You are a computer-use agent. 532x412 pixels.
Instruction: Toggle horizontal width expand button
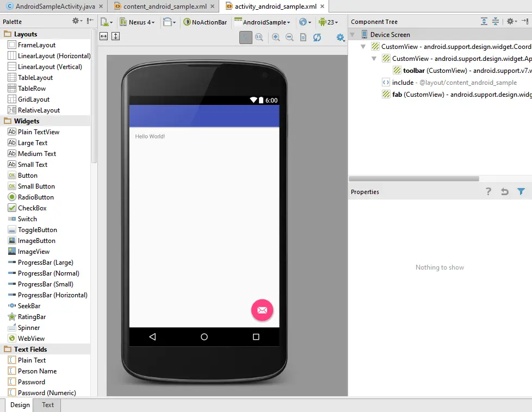tap(104, 36)
